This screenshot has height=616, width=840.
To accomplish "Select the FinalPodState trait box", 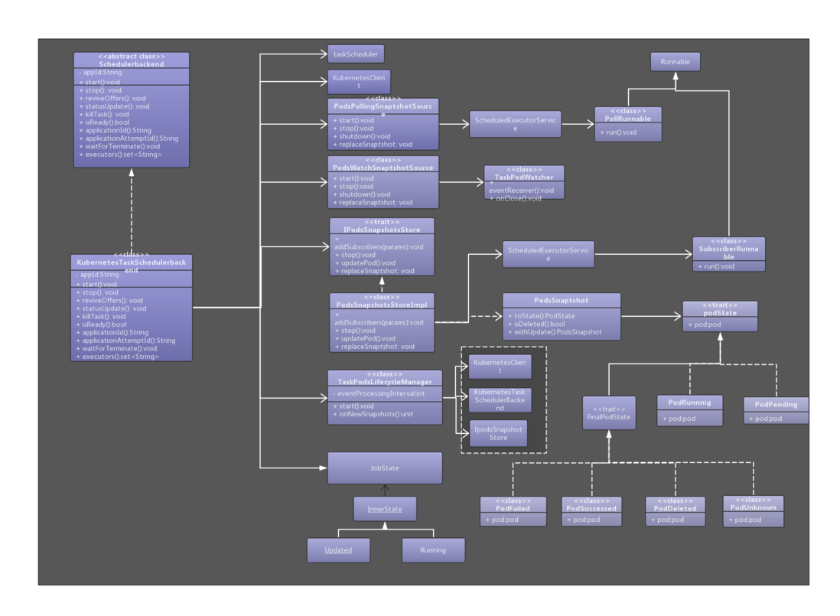I will tap(608, 413).
